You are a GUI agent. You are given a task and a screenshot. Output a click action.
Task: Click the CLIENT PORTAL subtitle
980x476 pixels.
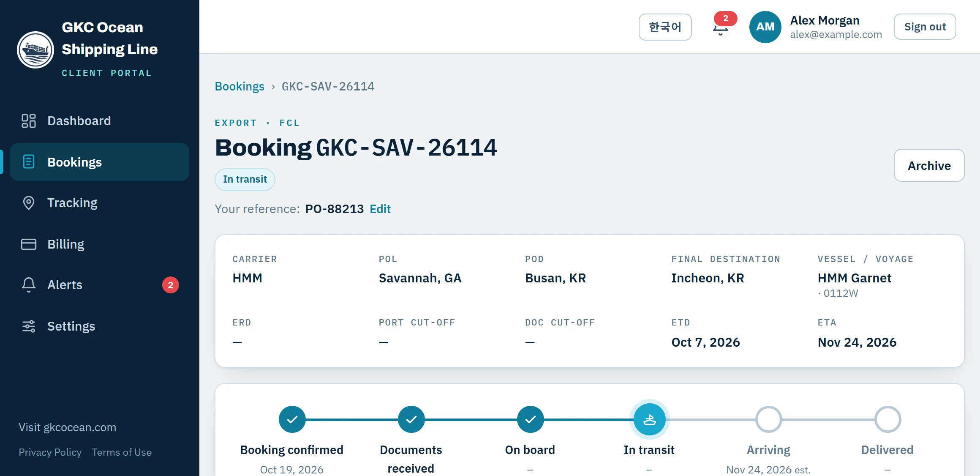point(106,73)
